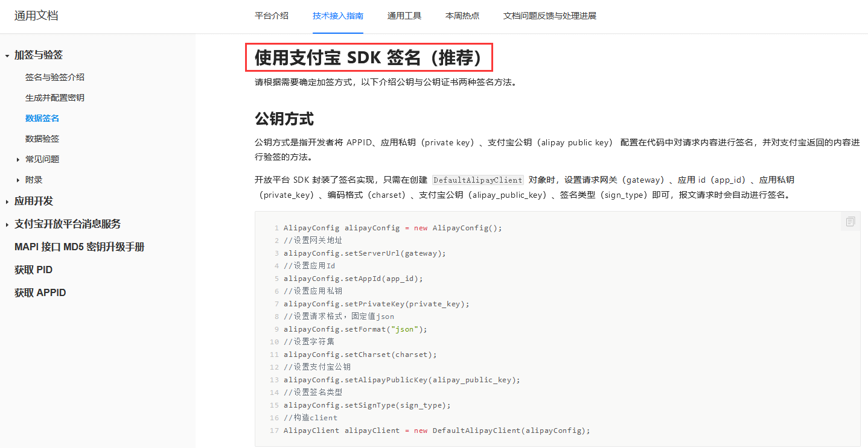Viewport: 868px width, 448px height.
Task: Expand the 附录 tree arrow
Action: click(18, 180)
